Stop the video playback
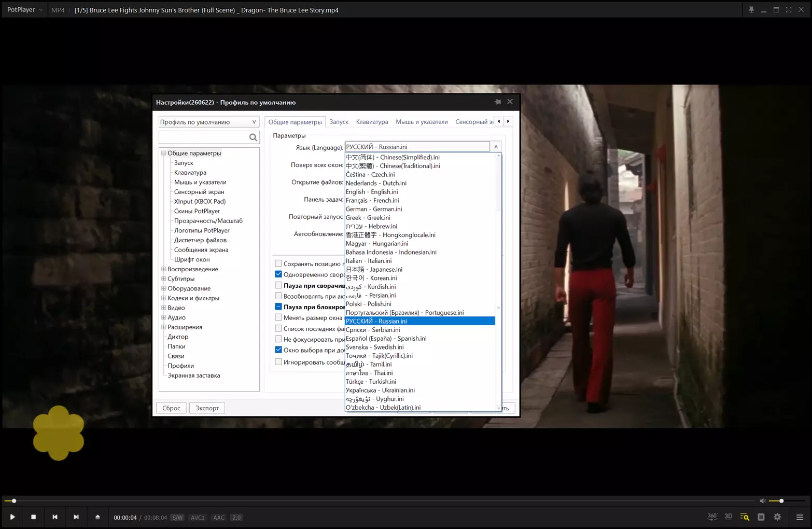Image resolution: width=812 pixels, height=529 pixels. click(x=34, y=517)
